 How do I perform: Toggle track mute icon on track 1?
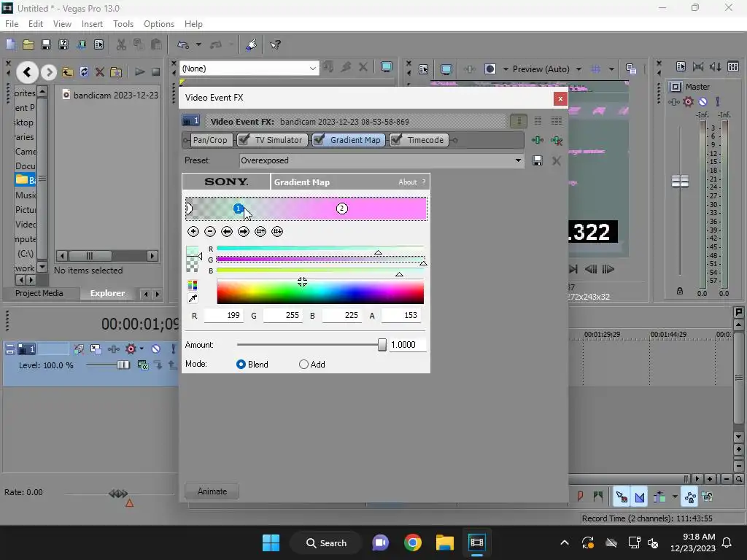(x=156, y=349)
